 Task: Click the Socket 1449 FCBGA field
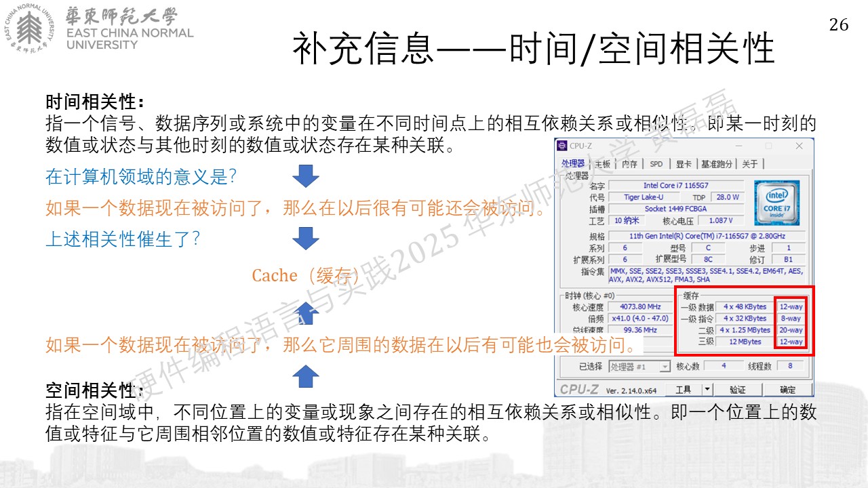(676, 209)
